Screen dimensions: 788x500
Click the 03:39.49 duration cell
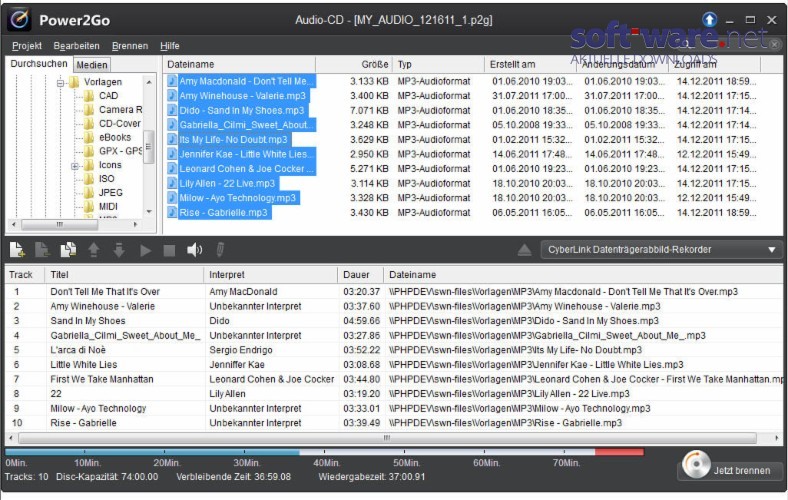(361, 423)
